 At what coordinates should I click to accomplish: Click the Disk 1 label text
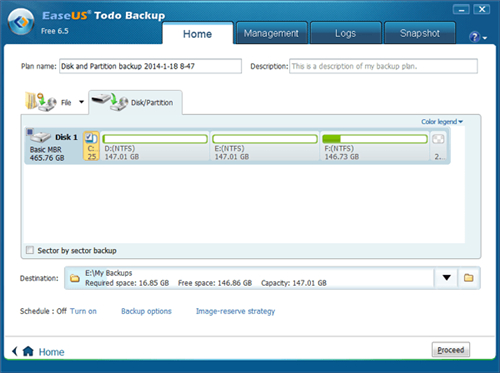point(66,137)
